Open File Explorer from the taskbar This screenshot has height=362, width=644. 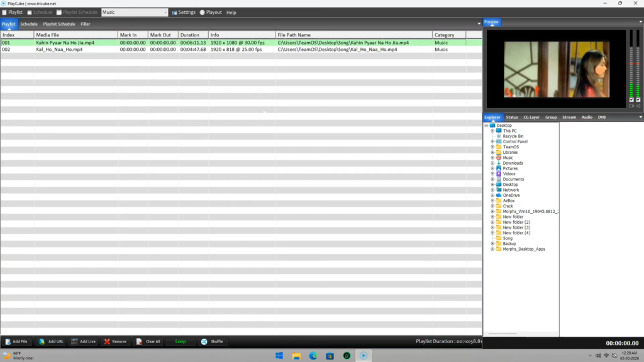coord(296,356)
